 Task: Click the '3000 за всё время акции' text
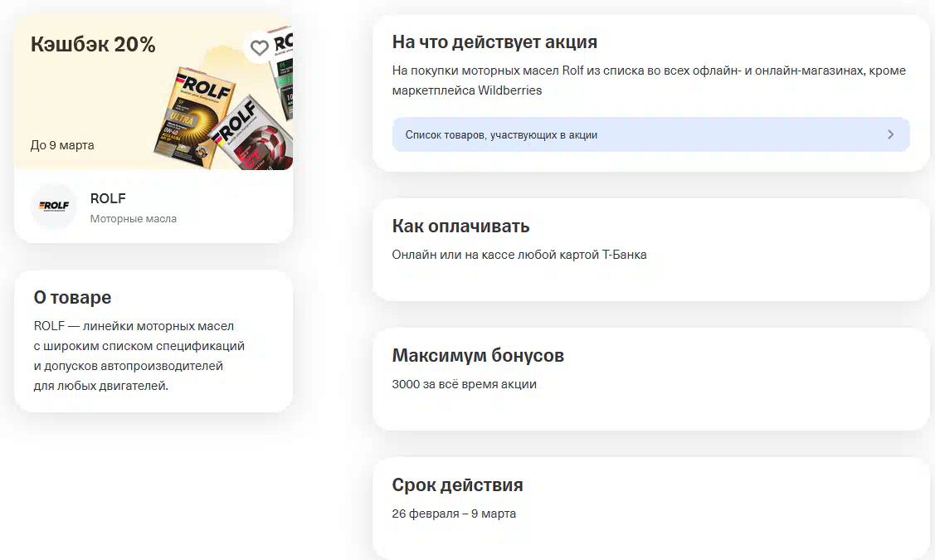(x=464, y=384)
